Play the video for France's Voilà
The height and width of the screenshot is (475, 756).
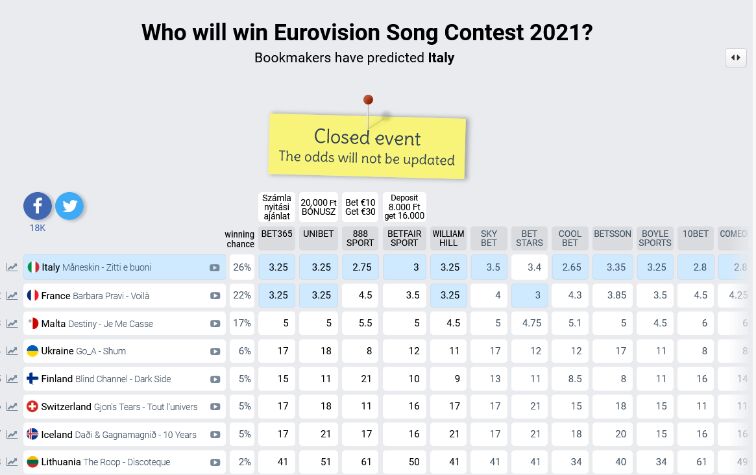click(x=215, y=296)
